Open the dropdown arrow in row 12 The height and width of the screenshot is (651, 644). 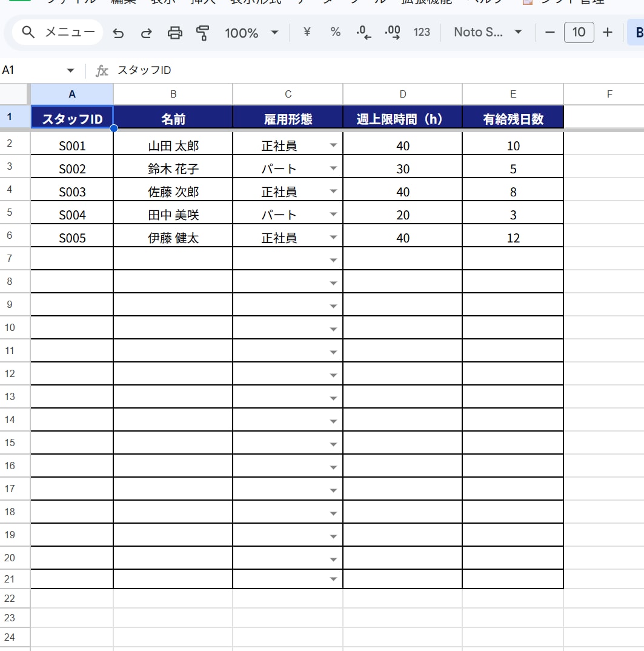tap(333, 375)
